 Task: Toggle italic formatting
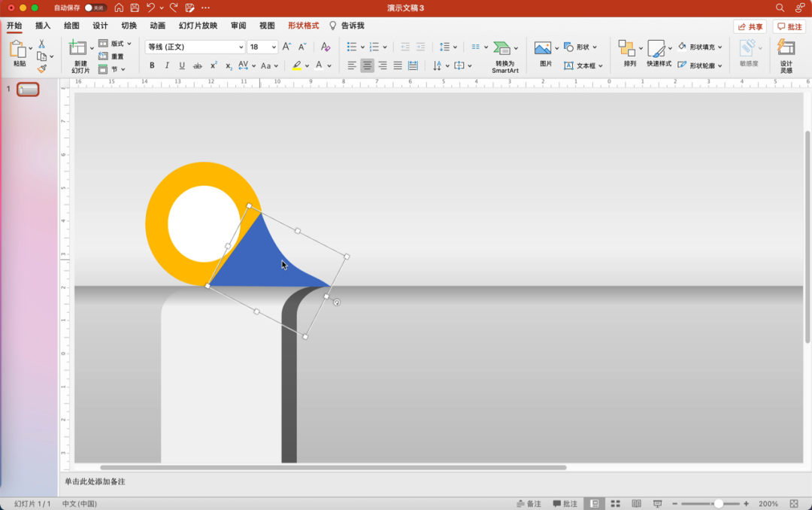pos(167,65)
